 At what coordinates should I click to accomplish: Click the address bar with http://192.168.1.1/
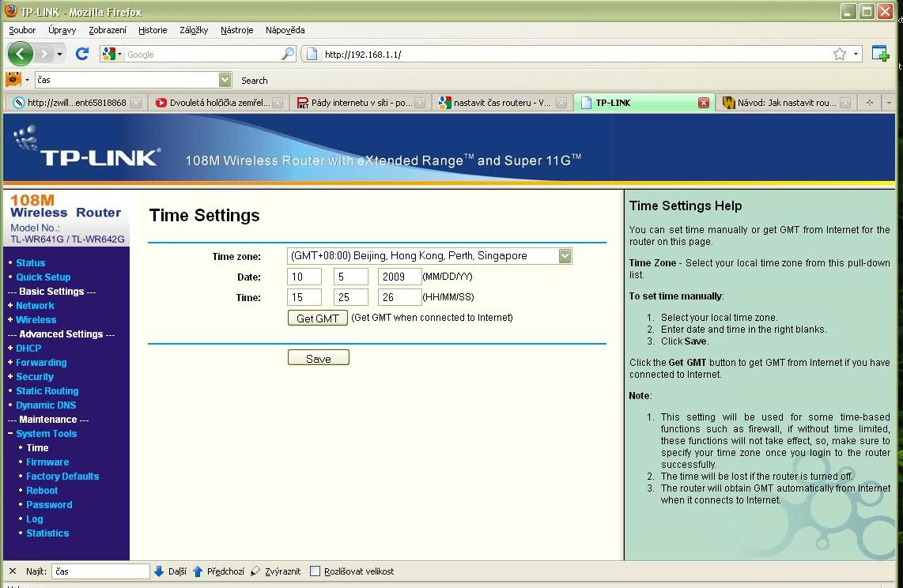coord(576,54)
